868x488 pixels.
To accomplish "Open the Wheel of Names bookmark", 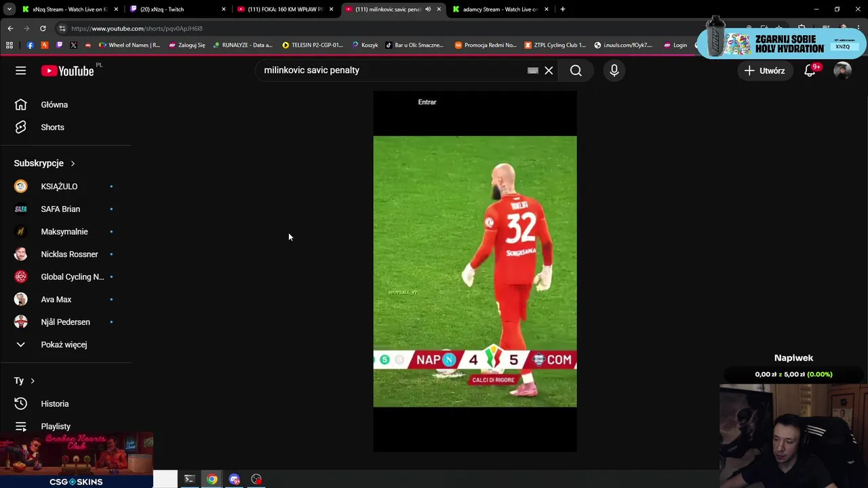I will (130, 45).
